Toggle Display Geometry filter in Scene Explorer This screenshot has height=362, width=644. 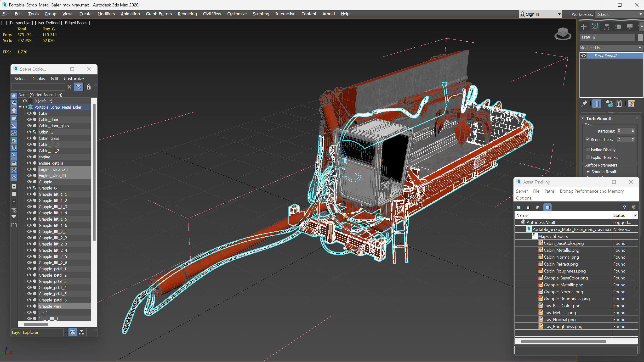click(x=14, y=96)
